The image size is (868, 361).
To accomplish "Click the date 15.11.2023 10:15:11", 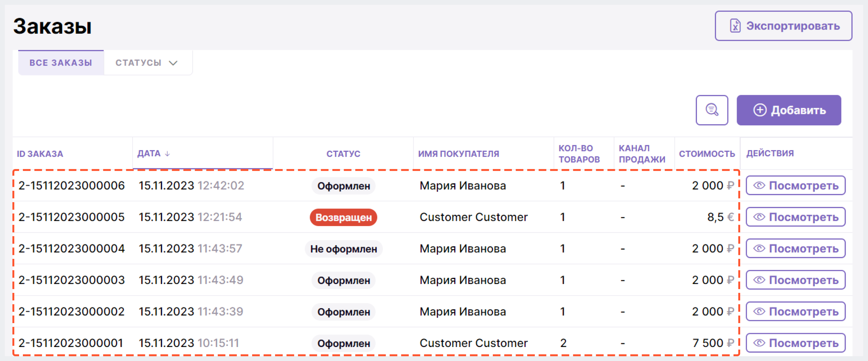I will click(x=189, y=343).
